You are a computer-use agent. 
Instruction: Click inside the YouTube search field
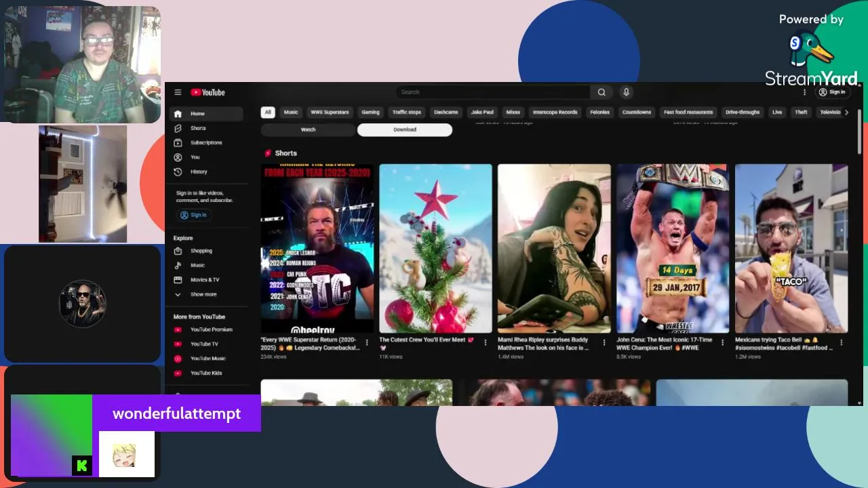(493, 92)
